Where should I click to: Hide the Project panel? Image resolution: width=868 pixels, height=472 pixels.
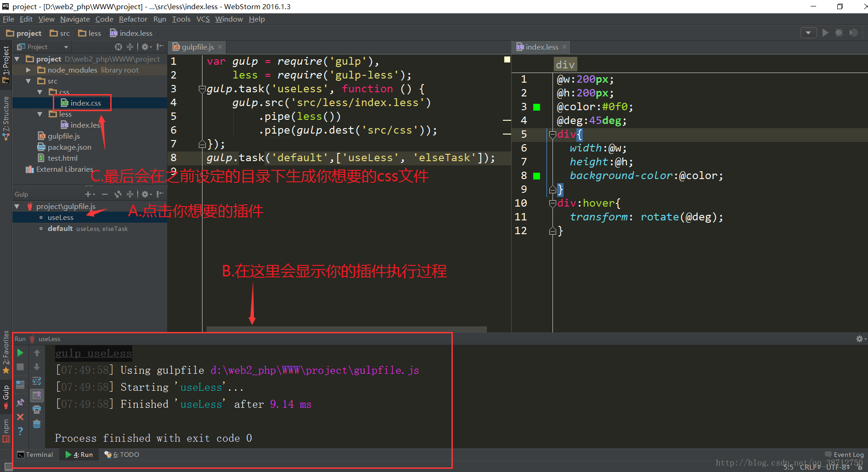pos(160,47)
